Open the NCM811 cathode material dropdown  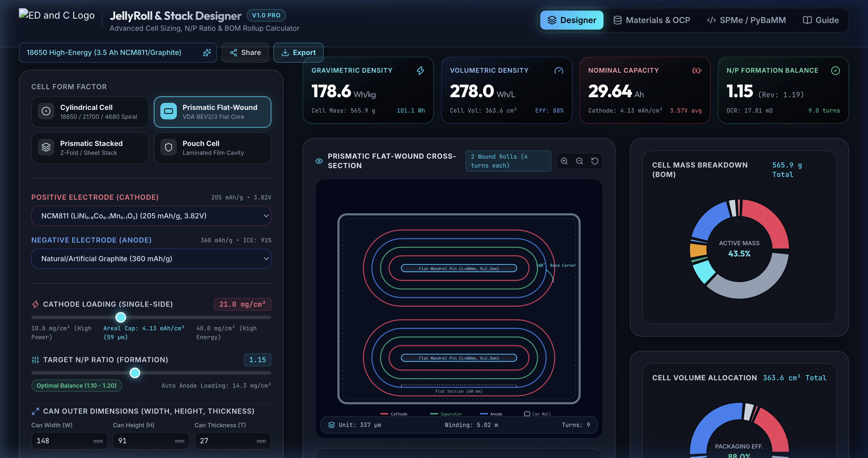(151, 216)
